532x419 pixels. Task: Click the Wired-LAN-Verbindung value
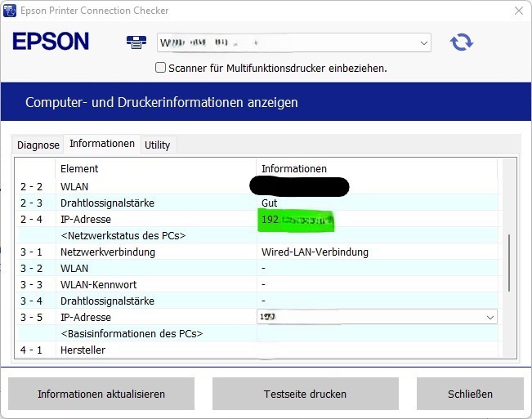315,252
